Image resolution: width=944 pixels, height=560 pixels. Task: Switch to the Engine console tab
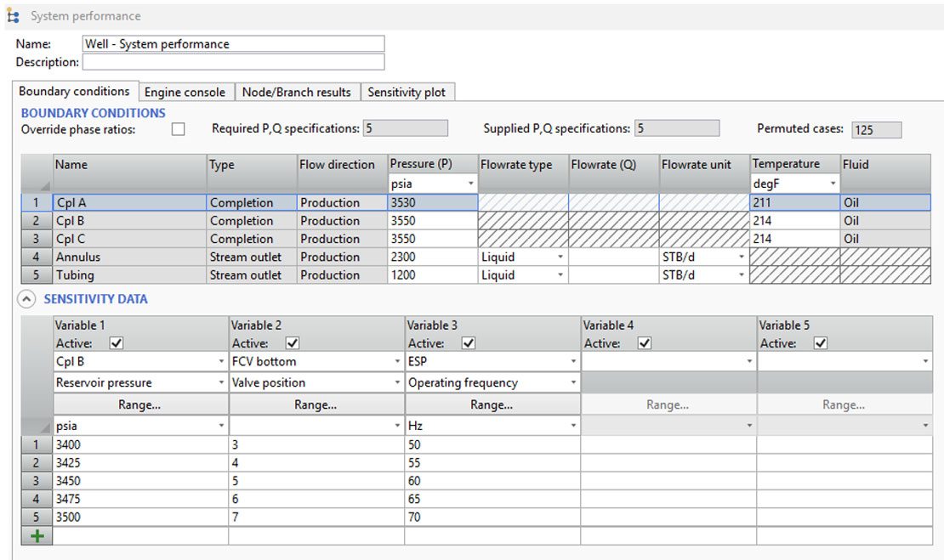pos(185,92)
